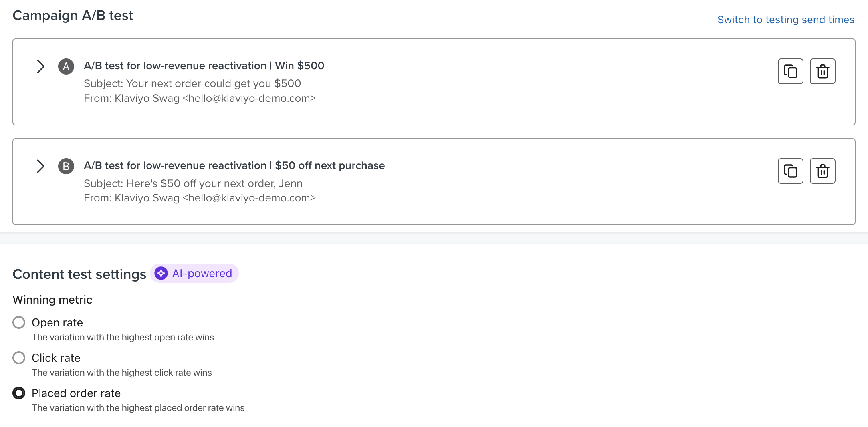Open the $50 off next purchase variation title
The image size is (868, 427).
click(x=234, y=165)
